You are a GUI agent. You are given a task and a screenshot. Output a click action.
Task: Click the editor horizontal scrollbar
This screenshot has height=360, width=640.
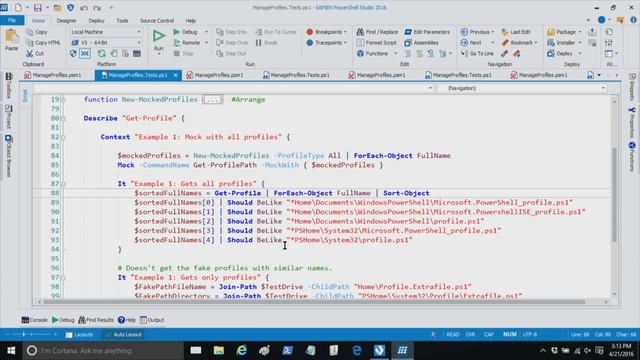[x=314, y=302]
